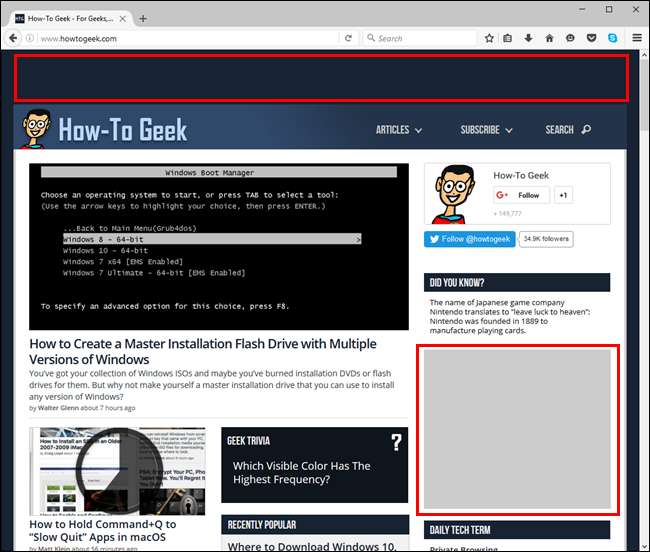Click the bookmark star icon

click(489, 38)
